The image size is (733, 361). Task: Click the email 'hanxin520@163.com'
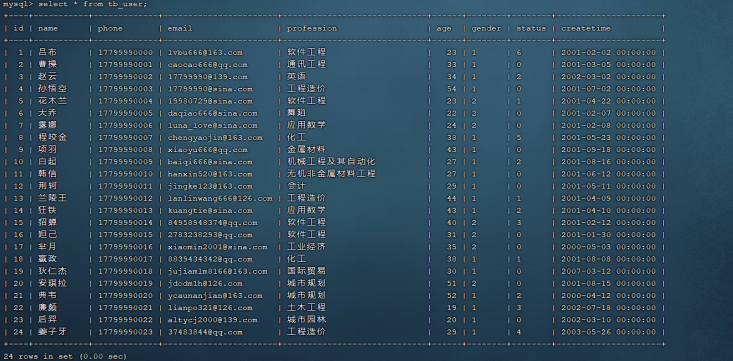coord(210,174)
